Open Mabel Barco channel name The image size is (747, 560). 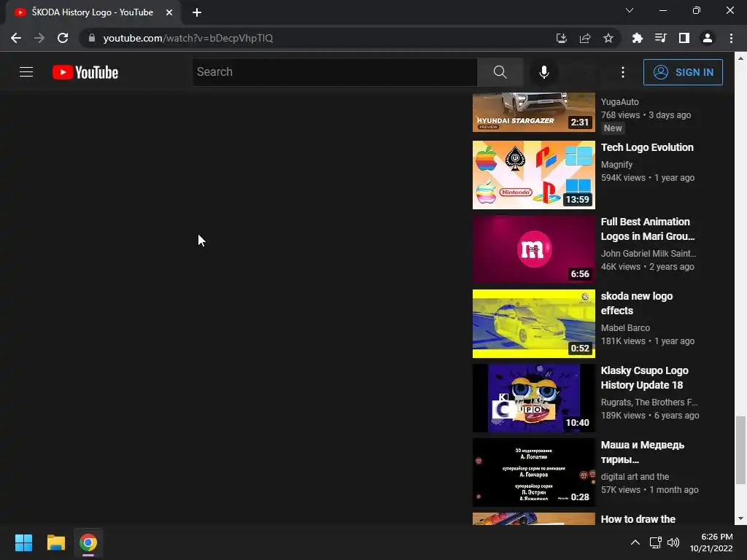pyautogui.click(x=625, y=328)
